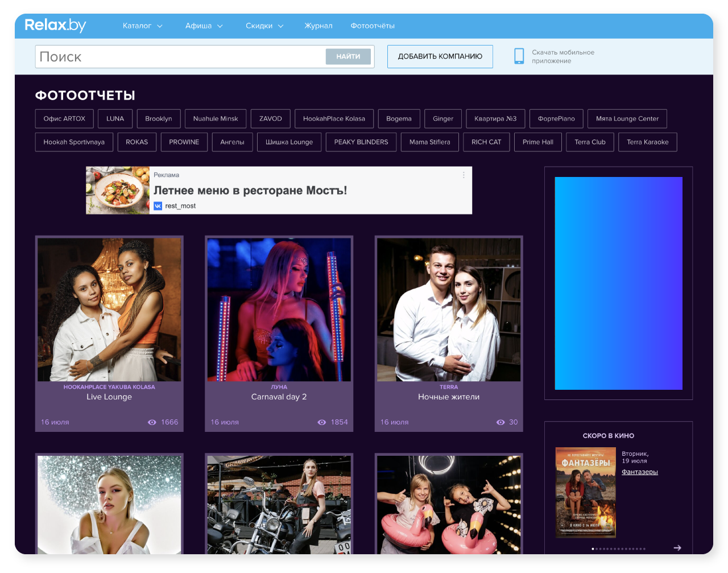The width and height of the screenshot is (728, 573).
Task: Follow the Фантазеры movie link
Action: (639, 472)
